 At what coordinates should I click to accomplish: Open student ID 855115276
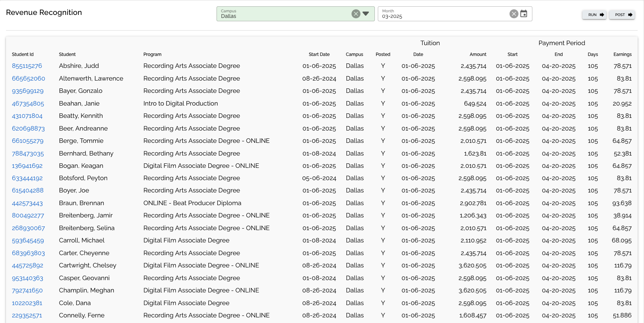[x=27, y=66]
